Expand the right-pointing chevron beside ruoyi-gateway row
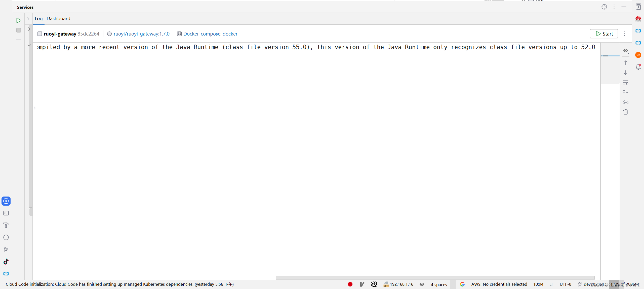This screenshot has width=644, height=289. [29, 29]
